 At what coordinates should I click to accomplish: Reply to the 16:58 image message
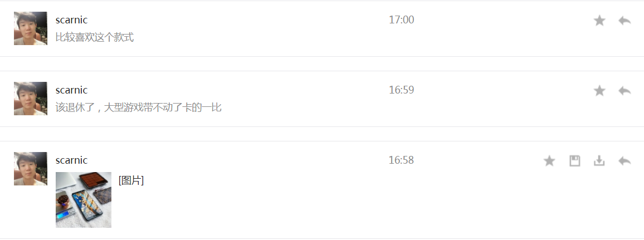pos(625,161)
